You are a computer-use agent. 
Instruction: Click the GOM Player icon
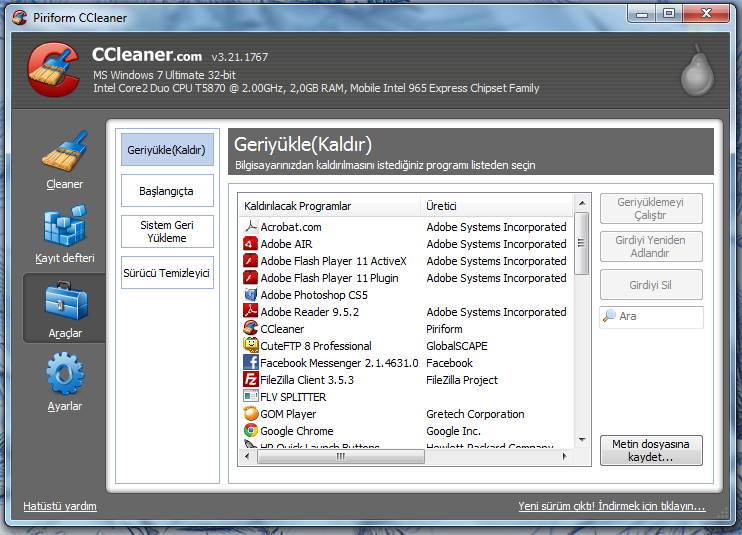click(250, 413)
